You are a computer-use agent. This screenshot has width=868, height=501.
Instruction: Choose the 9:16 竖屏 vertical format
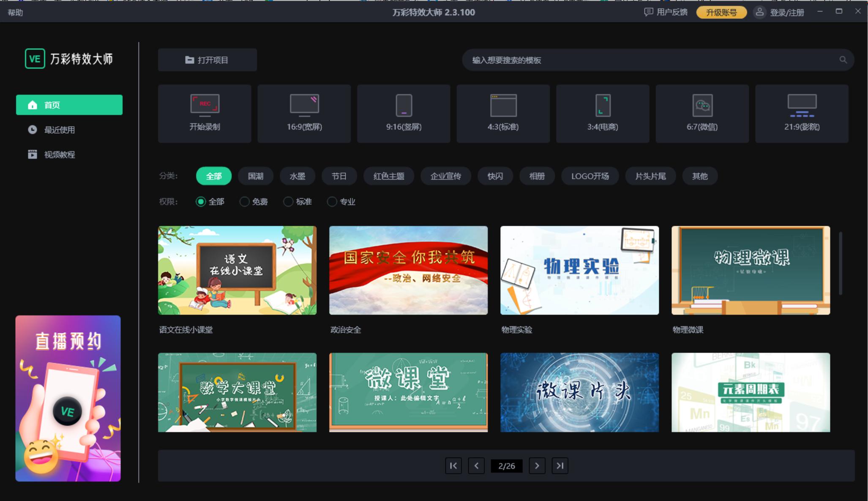[403, 113]
